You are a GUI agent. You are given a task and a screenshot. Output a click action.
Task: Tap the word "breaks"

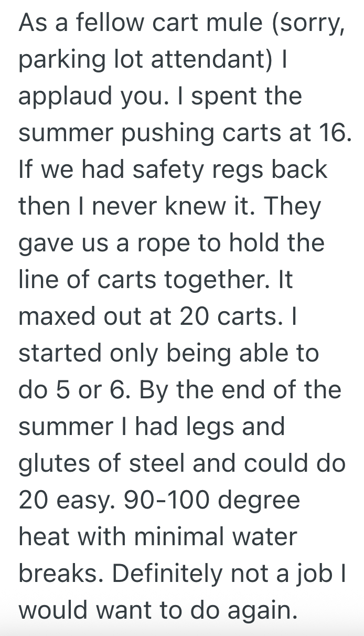[57, 574]
